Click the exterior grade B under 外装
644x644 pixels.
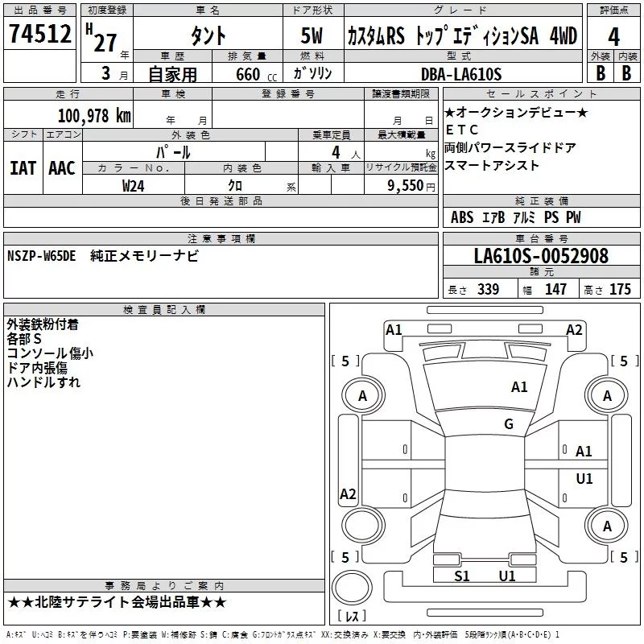(601, 73)
